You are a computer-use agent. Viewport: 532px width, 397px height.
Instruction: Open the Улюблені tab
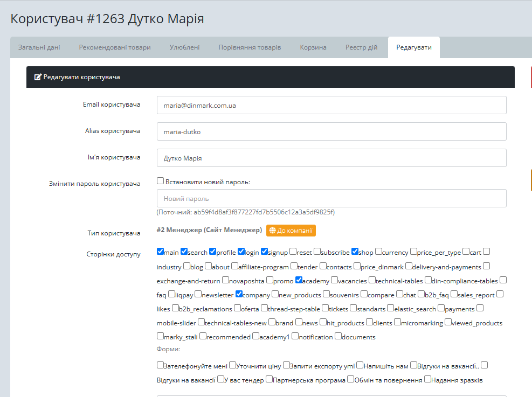pos(184,47)
